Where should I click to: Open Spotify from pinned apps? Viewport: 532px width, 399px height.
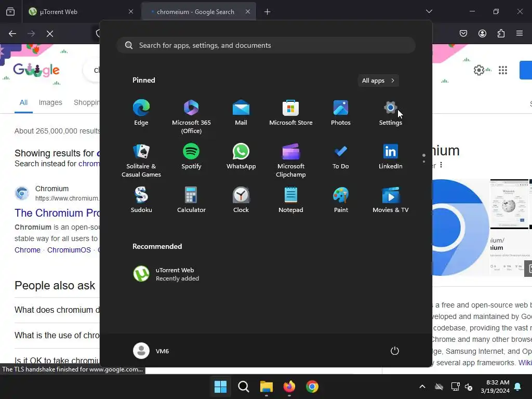(191, 156)
